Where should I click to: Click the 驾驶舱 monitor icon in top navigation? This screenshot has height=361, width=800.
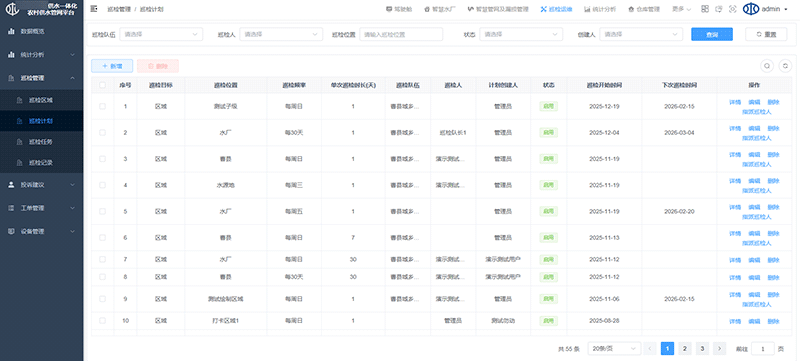(389, 9)
